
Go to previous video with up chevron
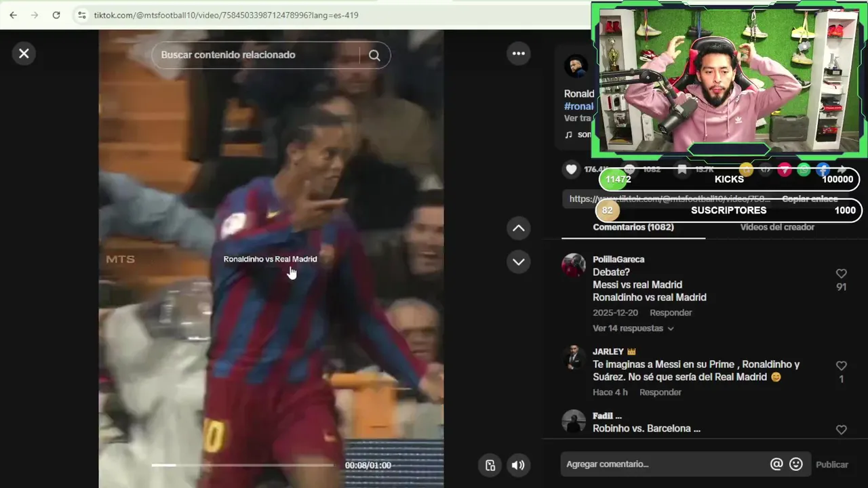pyautogui.click(x=519, y=228)
